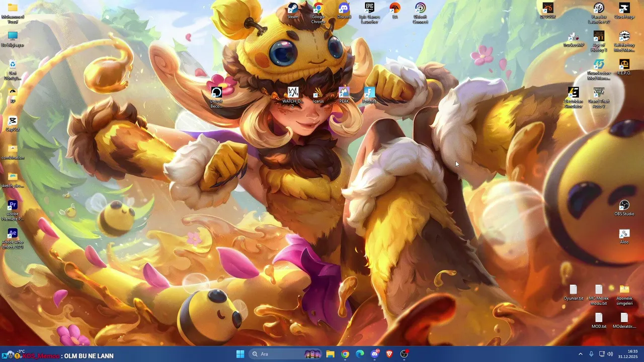Select the Bu bilgisayar icon
Viewport: 644px width, 362px height.
[13, 39]
